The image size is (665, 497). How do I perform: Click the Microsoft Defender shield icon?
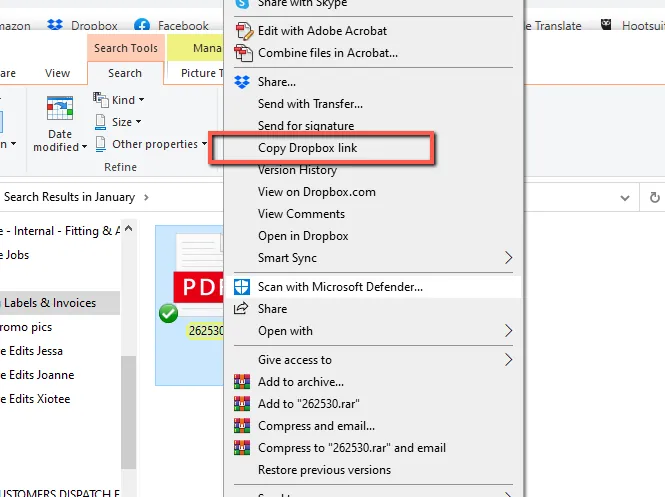tap(242, 287)
